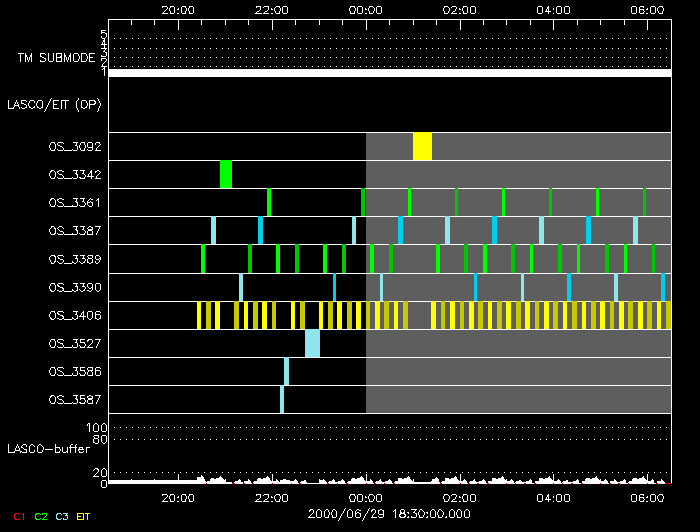
Task: Select the light blue marker in the OS_3586 row
Action: point(286,371)
